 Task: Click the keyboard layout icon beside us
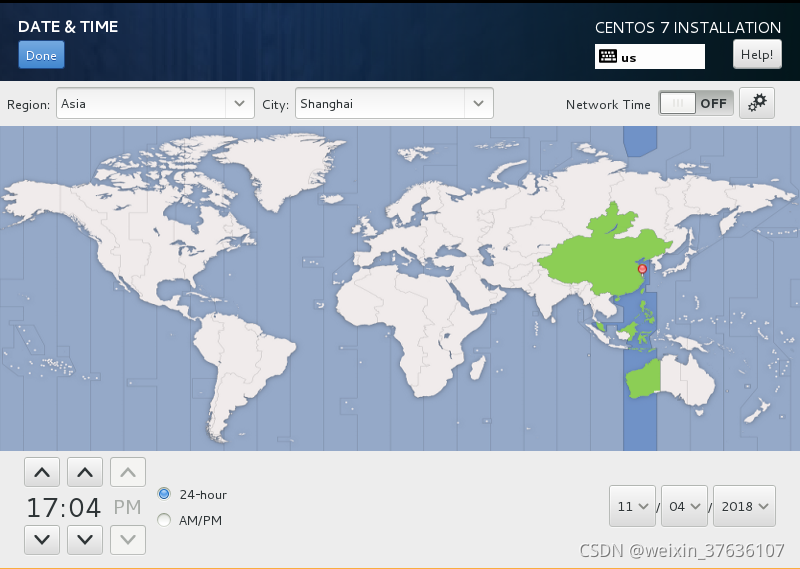coord(608,56)
